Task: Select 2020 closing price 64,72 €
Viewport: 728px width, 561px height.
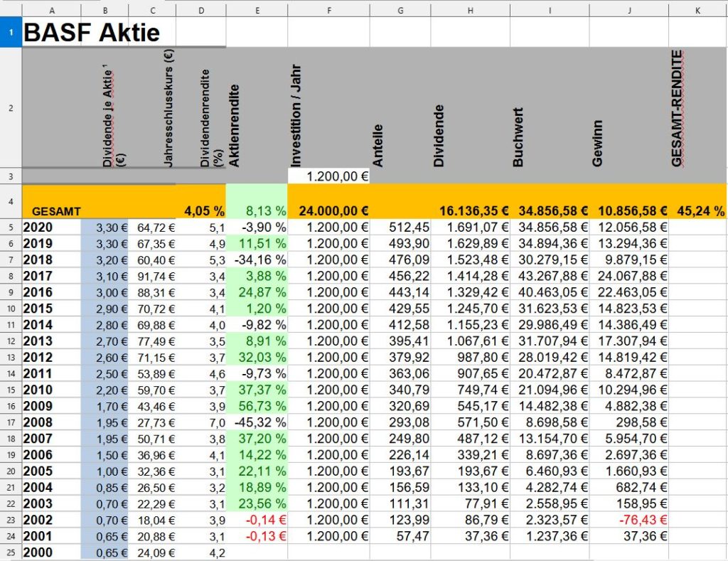Action: pos(152,227)
